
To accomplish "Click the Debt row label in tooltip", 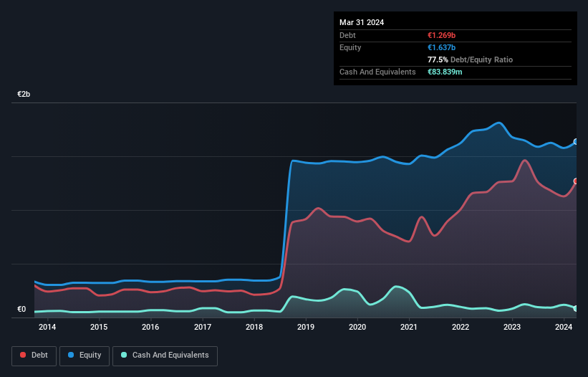I will point(347,35).
